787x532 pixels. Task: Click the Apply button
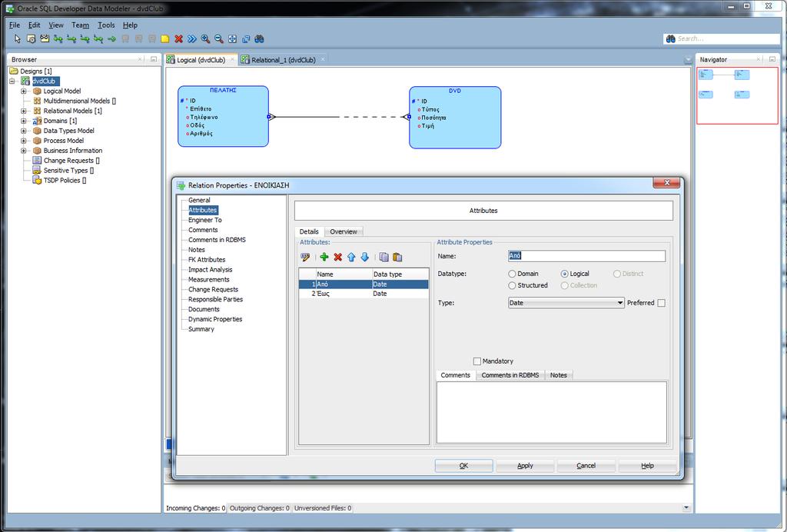[525, 466]
